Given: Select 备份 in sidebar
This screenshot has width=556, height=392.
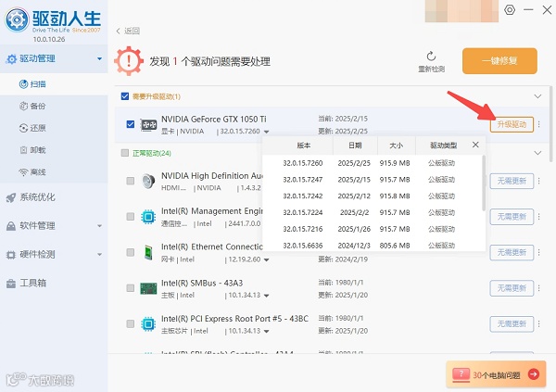Looking at the screenshot, I should (54, 106).
